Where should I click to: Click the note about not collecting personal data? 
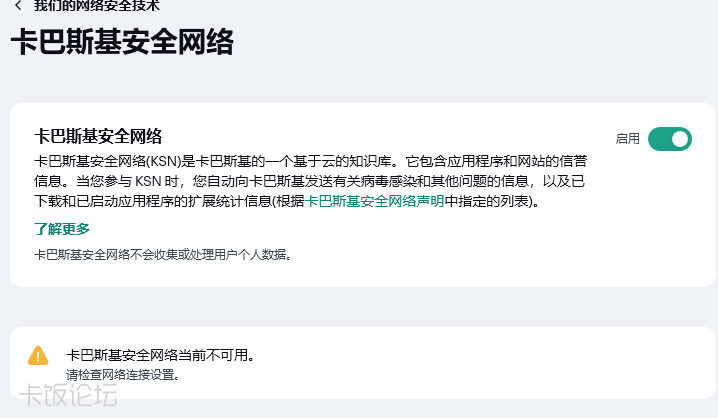(x=163, y=255)
